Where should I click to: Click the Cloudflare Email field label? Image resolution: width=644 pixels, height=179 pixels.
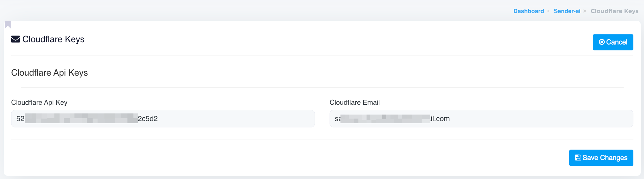tap(354, 103)
